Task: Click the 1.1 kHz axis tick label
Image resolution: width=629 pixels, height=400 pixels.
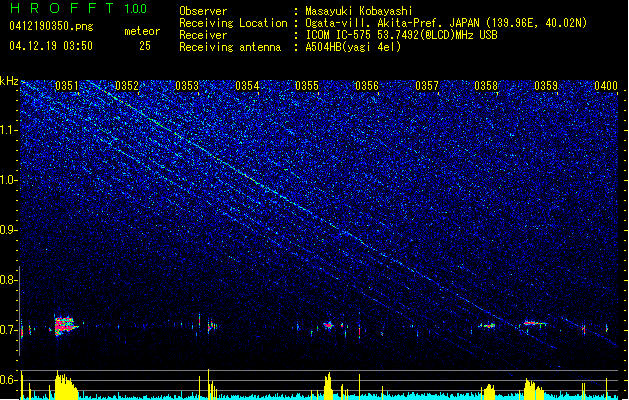Action: [x=8, y=130]
